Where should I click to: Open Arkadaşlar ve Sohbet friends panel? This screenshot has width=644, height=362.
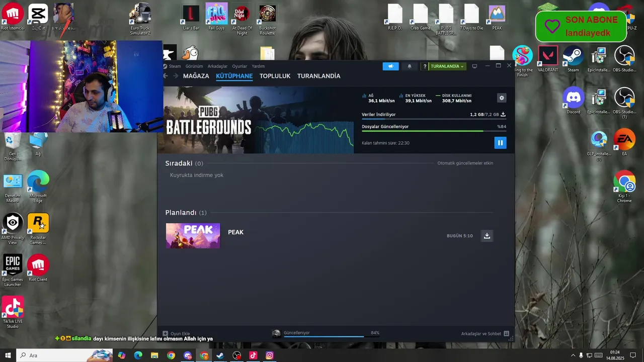[x=485, y=333]
